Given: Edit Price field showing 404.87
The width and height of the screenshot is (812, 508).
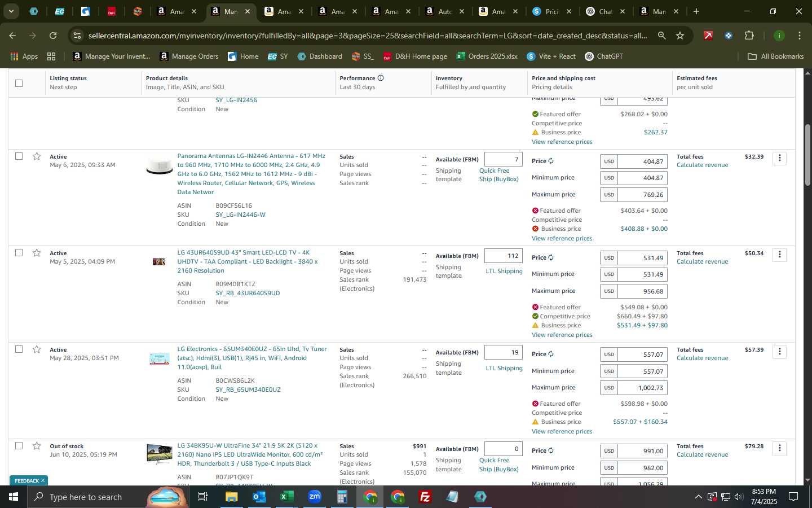Looking at the screenshot, I should [x=642, y=161].
